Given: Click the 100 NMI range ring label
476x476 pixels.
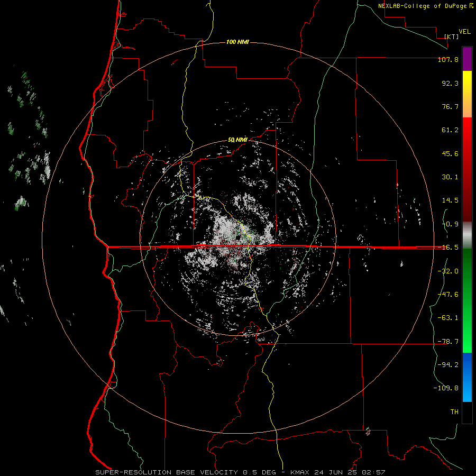Looking at the screenshot, I should click(237, 42).
